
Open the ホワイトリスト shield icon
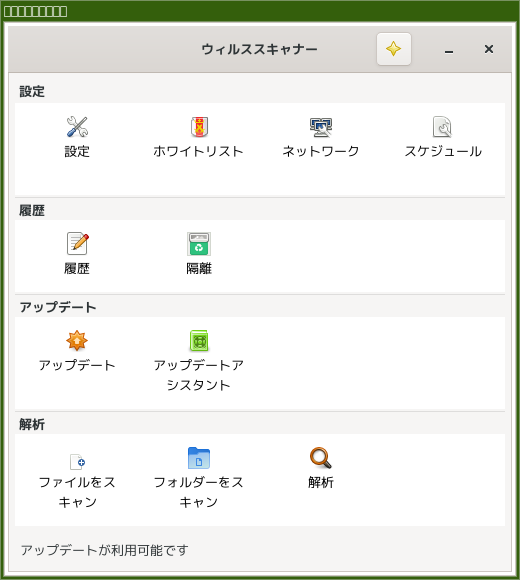[199, 127]
